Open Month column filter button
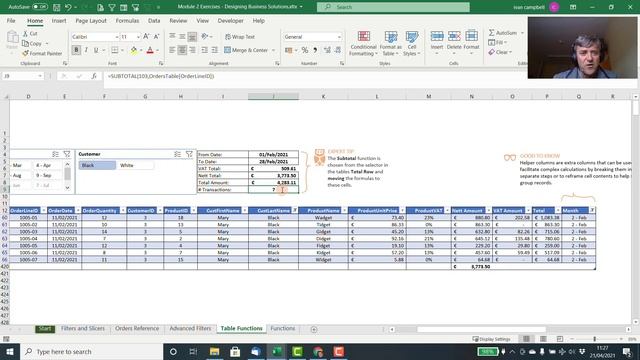Screen dimensions: 640x360 click(592, 210)
